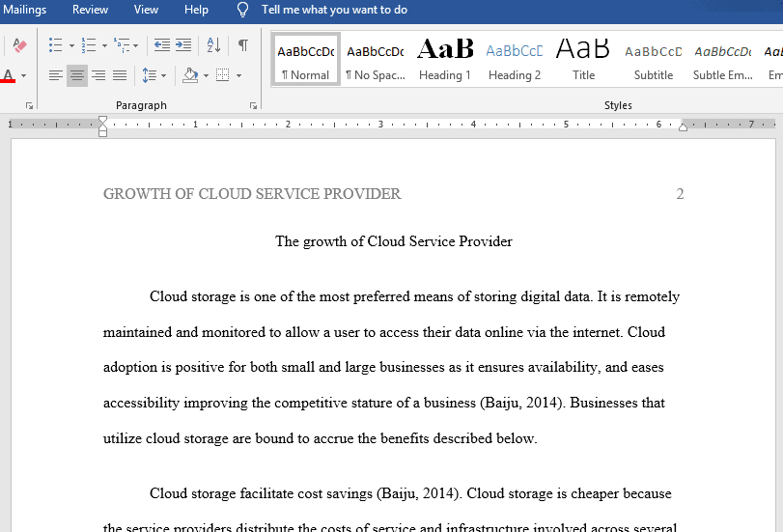Click the left indent marker on ruler
The width and height of the screenshot is (783, 532).
point(103,132)
